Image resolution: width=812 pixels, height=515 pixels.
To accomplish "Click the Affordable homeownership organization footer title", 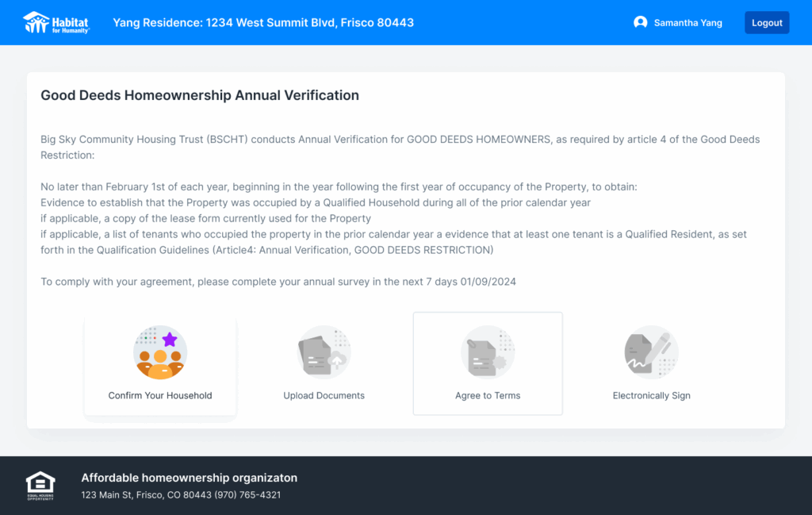I will [x=189, y=478].
